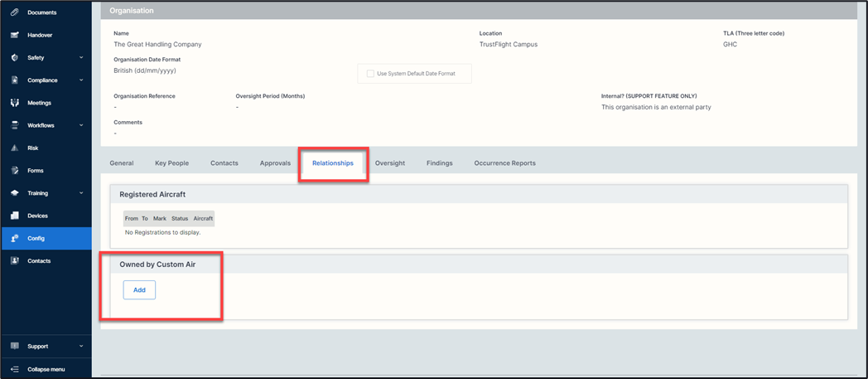Screen dimensions: 868x379
Task: Click the Training graduation cap icon
Action: [x=14, y=193]
